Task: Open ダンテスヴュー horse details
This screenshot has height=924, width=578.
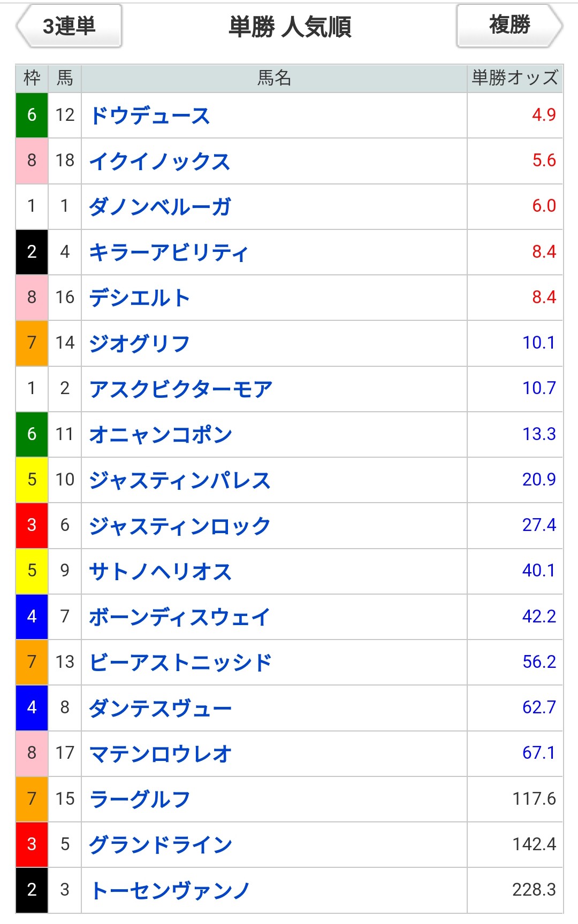Action: click(161, 709)
